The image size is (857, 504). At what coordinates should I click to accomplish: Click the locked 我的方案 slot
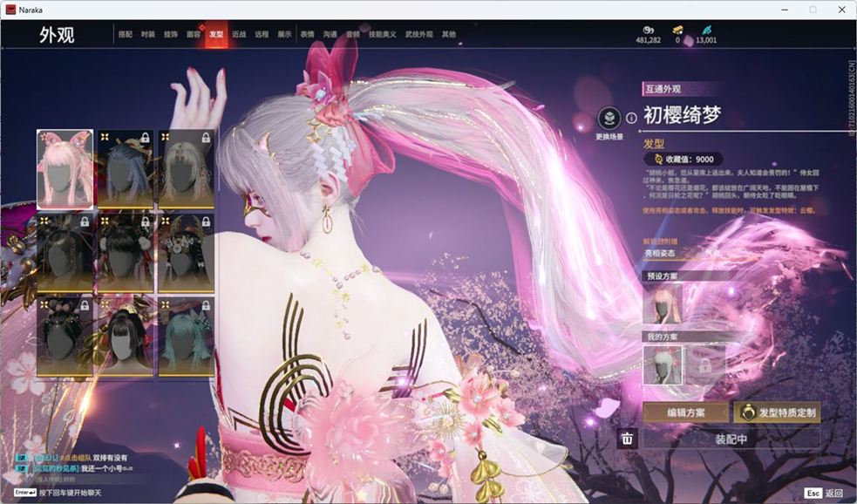pyautogui.click(x=705, y=365)
